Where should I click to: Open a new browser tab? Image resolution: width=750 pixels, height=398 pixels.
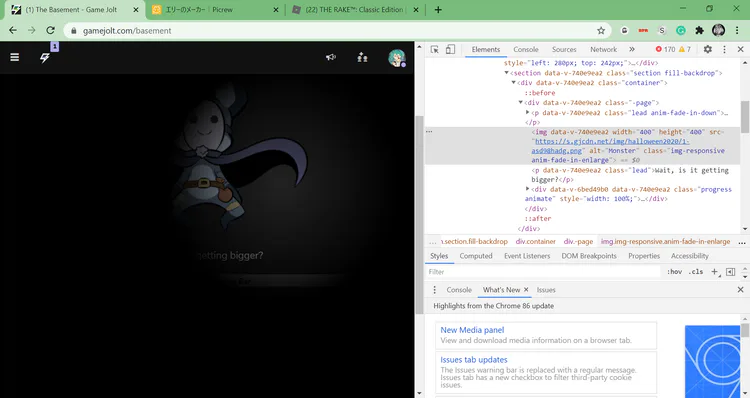point(438,10)
